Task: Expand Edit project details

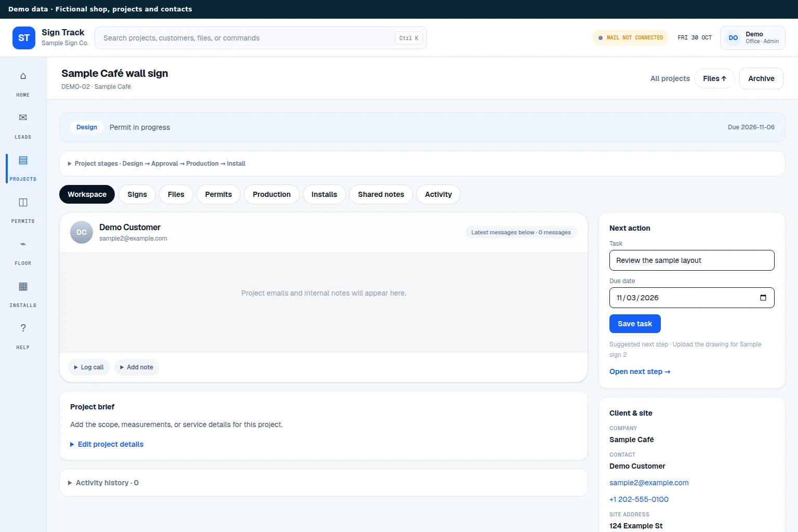Action: tap(107, 444)
